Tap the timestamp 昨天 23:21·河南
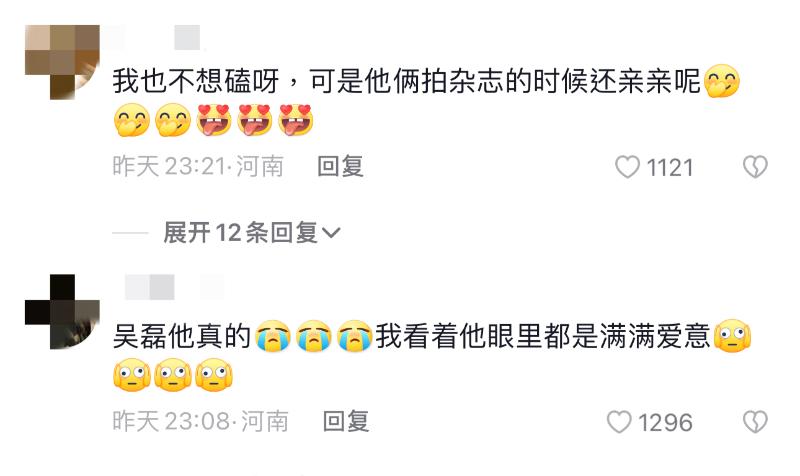Viewport: 800px width, 476px height. coord(198,166)
